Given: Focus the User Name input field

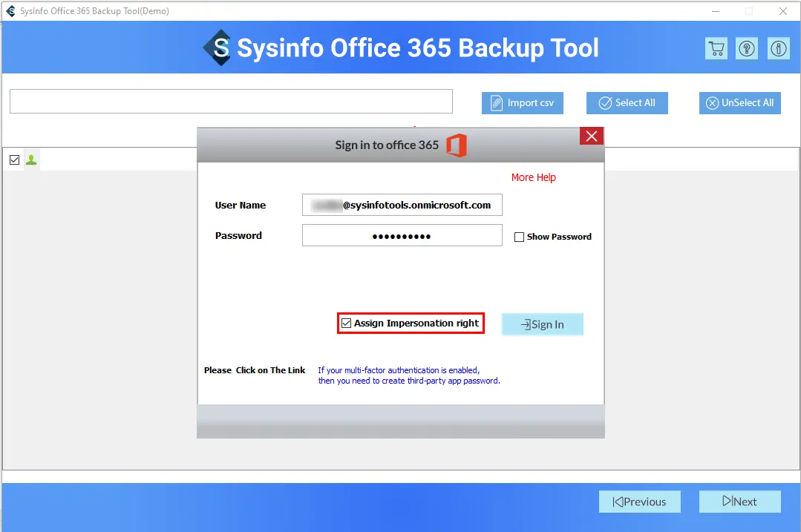Looking at the screenshot, I should [x=402, y=205].
